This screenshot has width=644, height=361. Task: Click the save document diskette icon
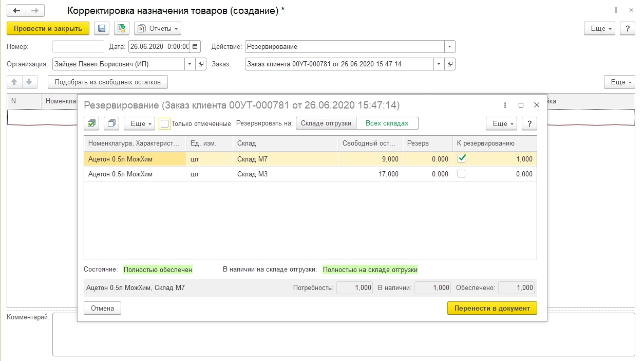tap(102, 28)
